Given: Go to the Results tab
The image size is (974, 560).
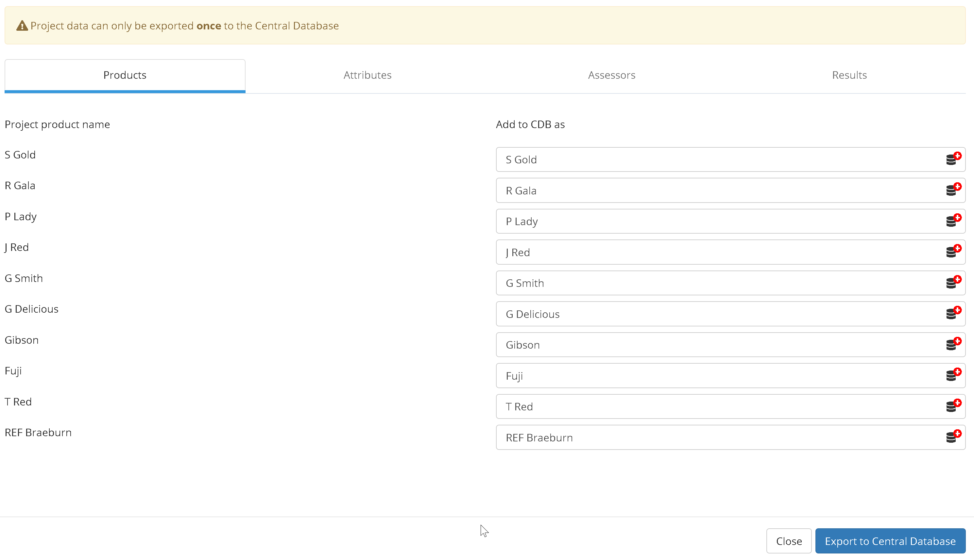Looking at the screenshot, I should (849, 75).
